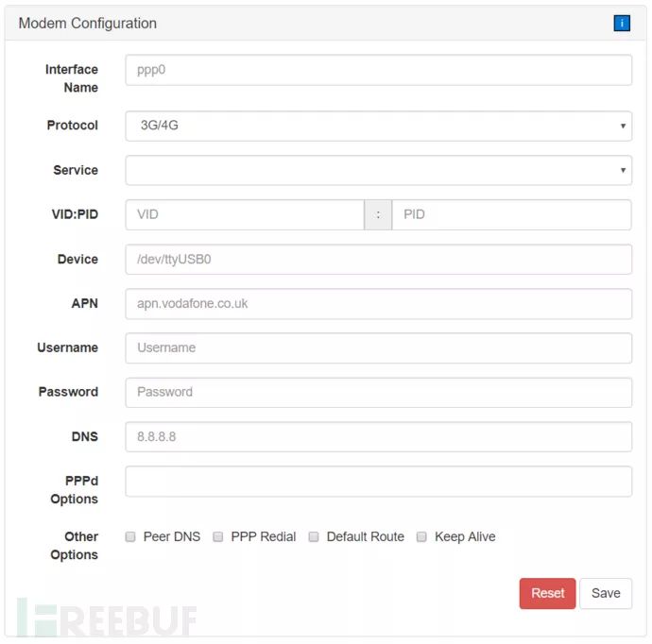The width and height of the screenshot is (652, 644).
Task: Toggle the PPP Redial checkbox
Action: [218, 537]
